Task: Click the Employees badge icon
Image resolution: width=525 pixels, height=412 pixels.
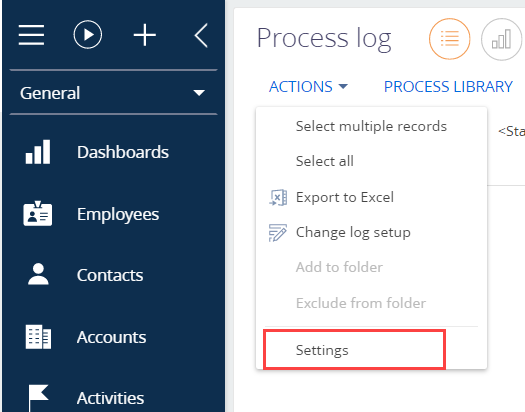Action: [38, 214]
